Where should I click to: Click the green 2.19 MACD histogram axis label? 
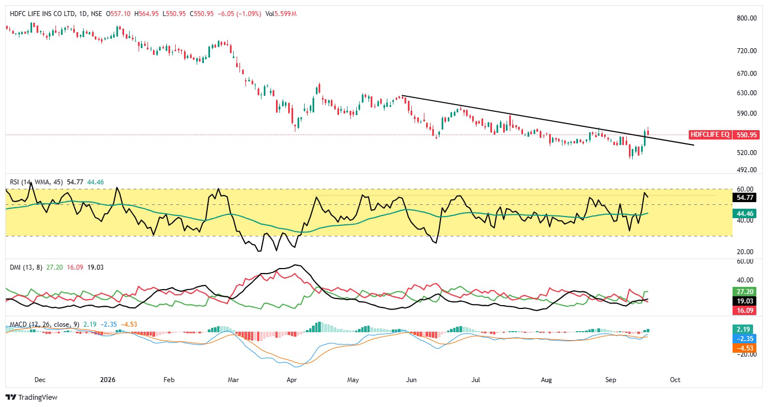click(x=745, y=330)
